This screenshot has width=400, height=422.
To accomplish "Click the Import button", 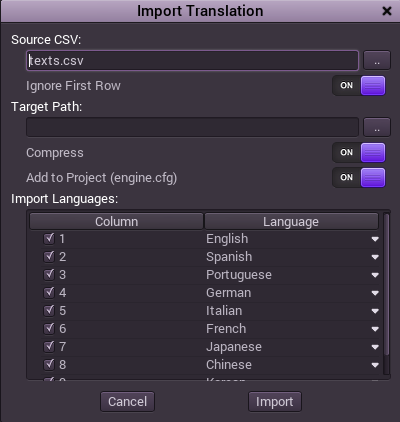I will 275,402.
